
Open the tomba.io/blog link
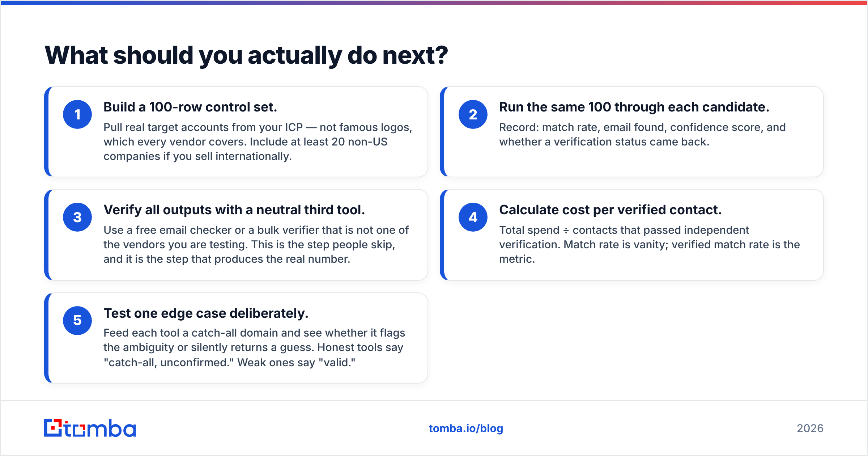tap(466, 428)
